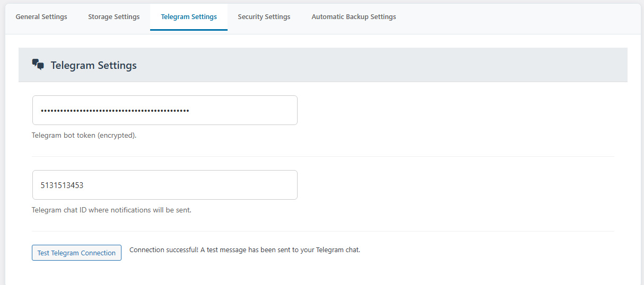
Task: Click the Telegram chat ID input field
Action: tap(165, 185)
